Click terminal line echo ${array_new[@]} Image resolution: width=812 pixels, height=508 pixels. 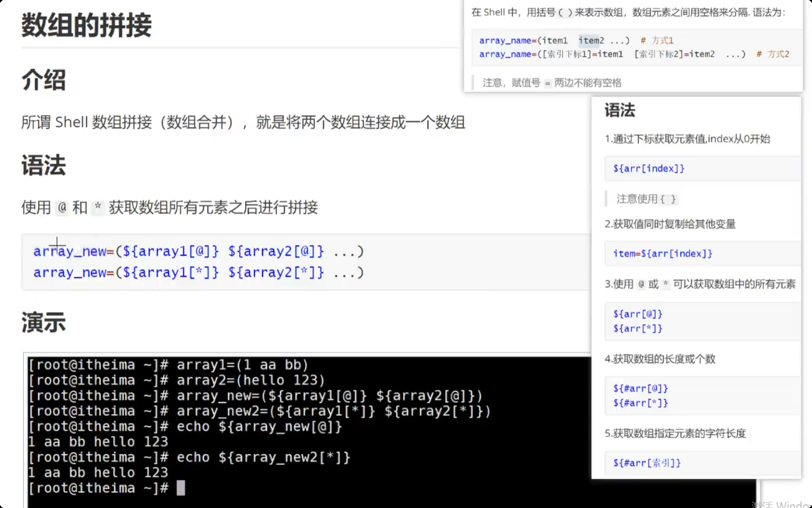click(185, 426)
